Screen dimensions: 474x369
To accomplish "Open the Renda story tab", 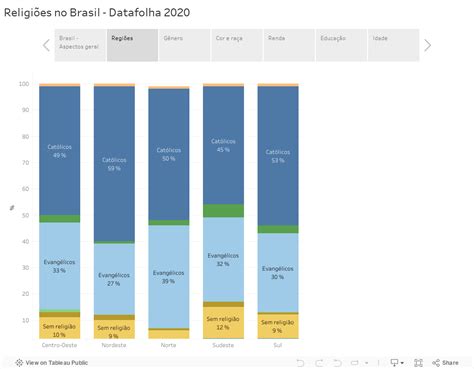I will pyautogui.click(x=289, y=45).
